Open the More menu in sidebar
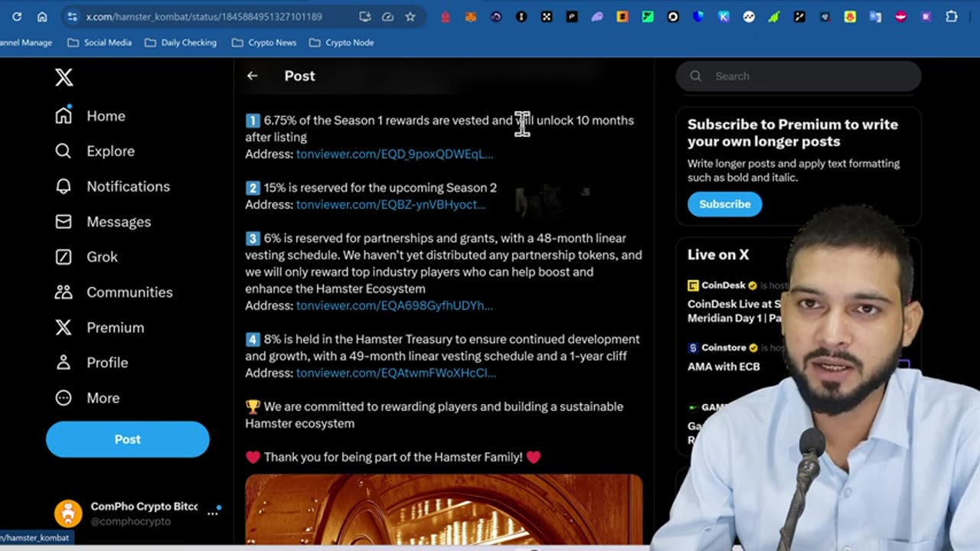 coord(87,397)
